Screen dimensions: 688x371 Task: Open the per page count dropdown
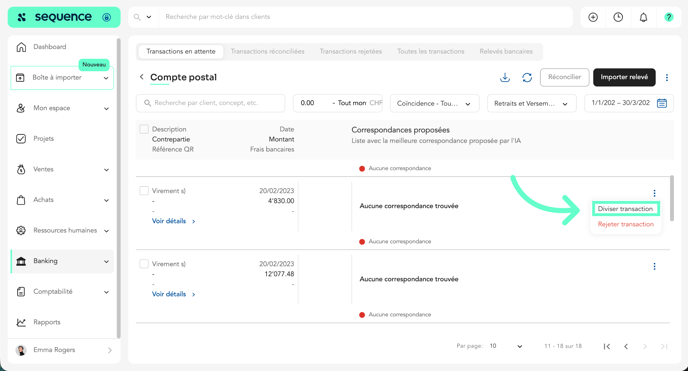click(x=506, y=346)
